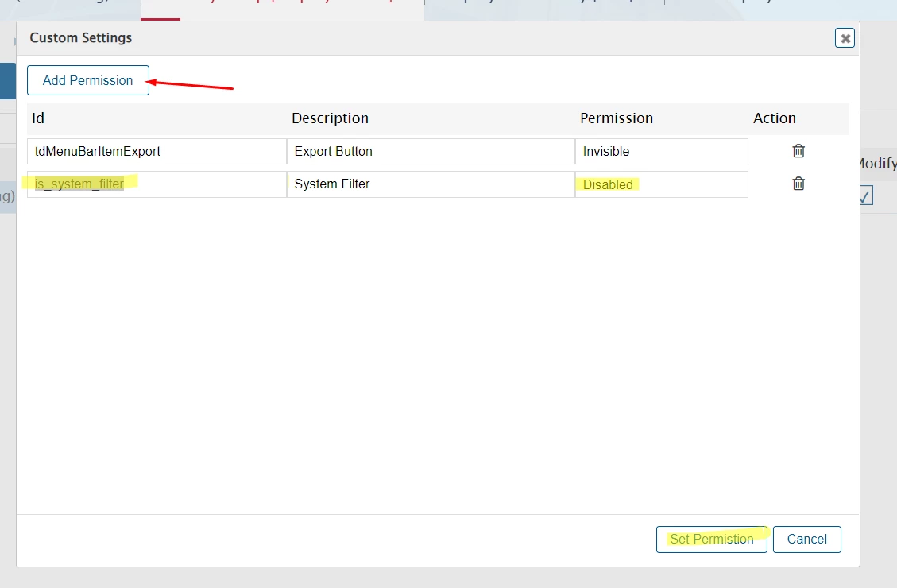This screenshot has height=588, width=897.
Task: Edit the Export Button description field
Action: (x=431, y=152)
